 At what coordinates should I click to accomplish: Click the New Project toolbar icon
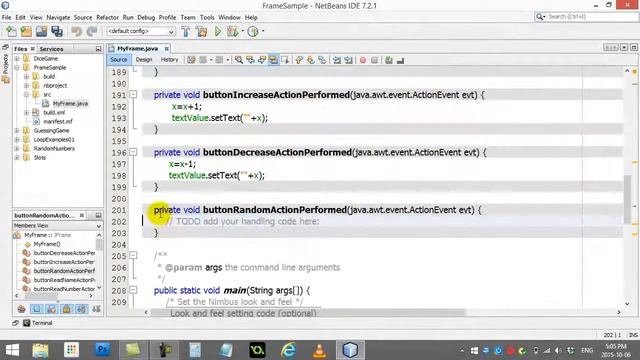coord(26,31)
